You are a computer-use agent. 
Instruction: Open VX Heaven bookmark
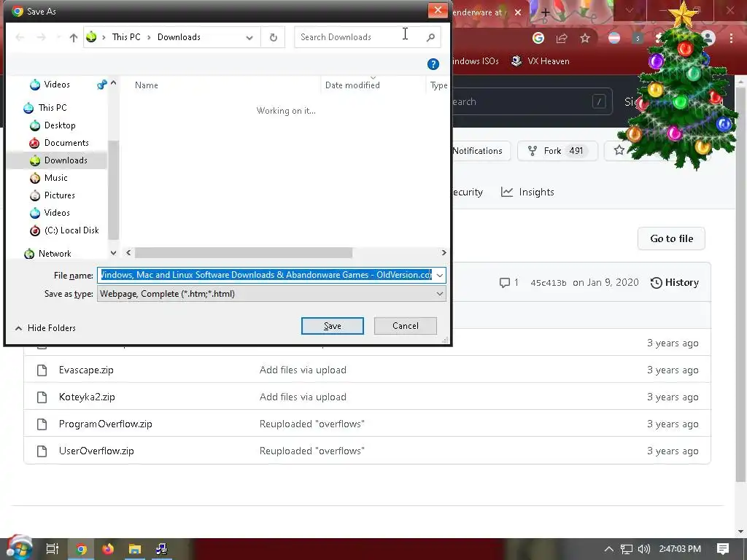(x=541, y=61)
